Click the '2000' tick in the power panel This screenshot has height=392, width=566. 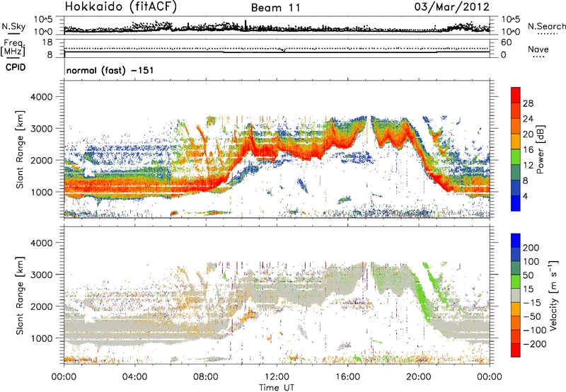pyautogui.click(x=43, y=160)
